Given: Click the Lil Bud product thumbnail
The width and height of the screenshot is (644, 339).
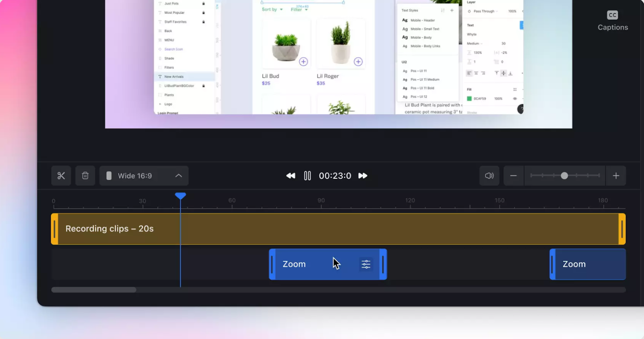Looking at the screenshot, I should (286, 44).
